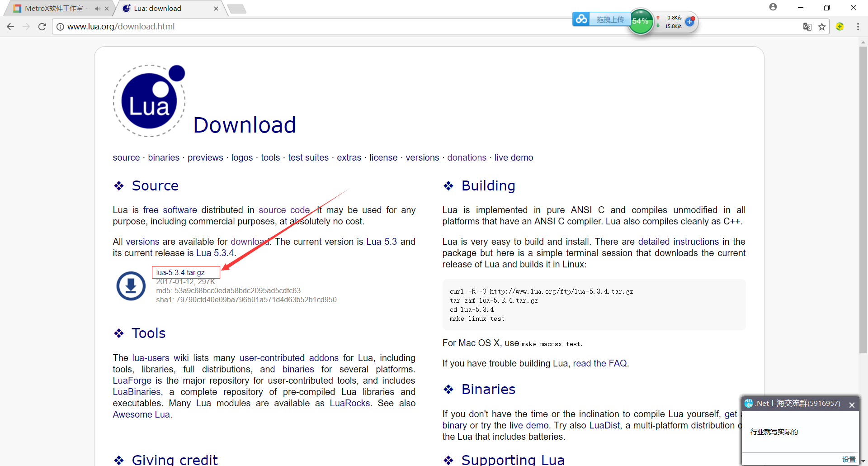Close the MetroX软件工作室 tab
This screenshot has height=466, width=868.
[107, 9]
